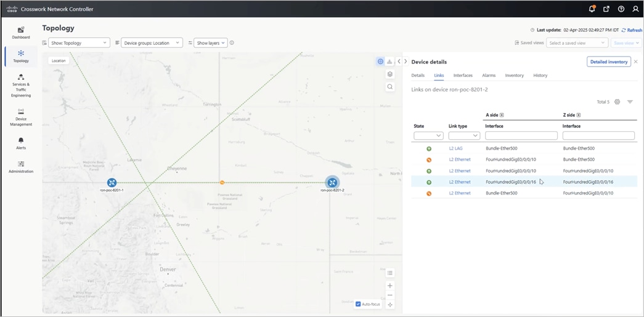Screen dimensions: 644x317
Task: Open the Link type filter dropdown
Action: click(464, 135)
